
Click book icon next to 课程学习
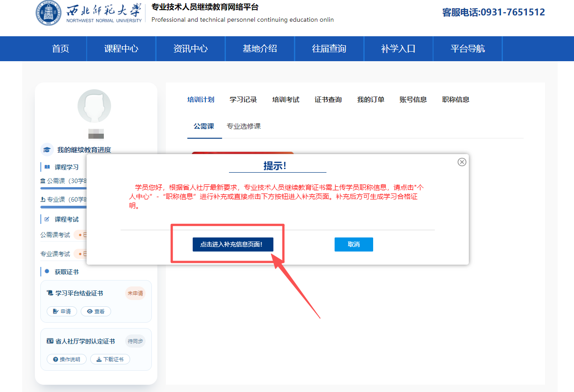(x=47, y=167)
